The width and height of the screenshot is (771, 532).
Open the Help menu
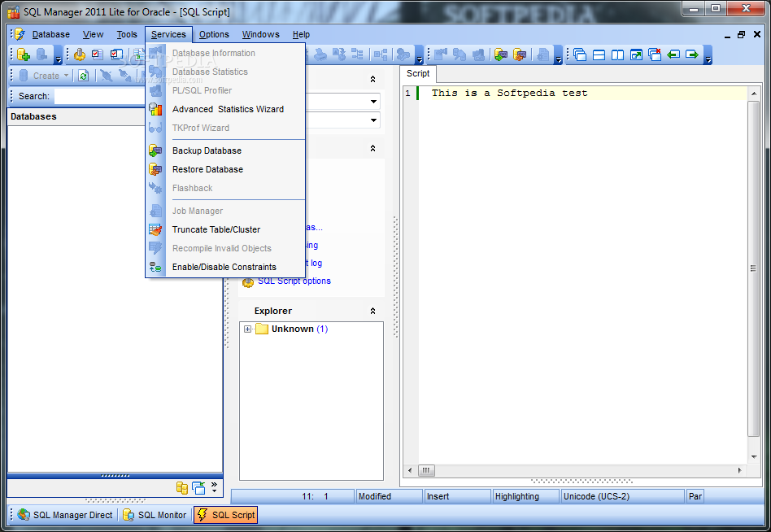[301, 34]
